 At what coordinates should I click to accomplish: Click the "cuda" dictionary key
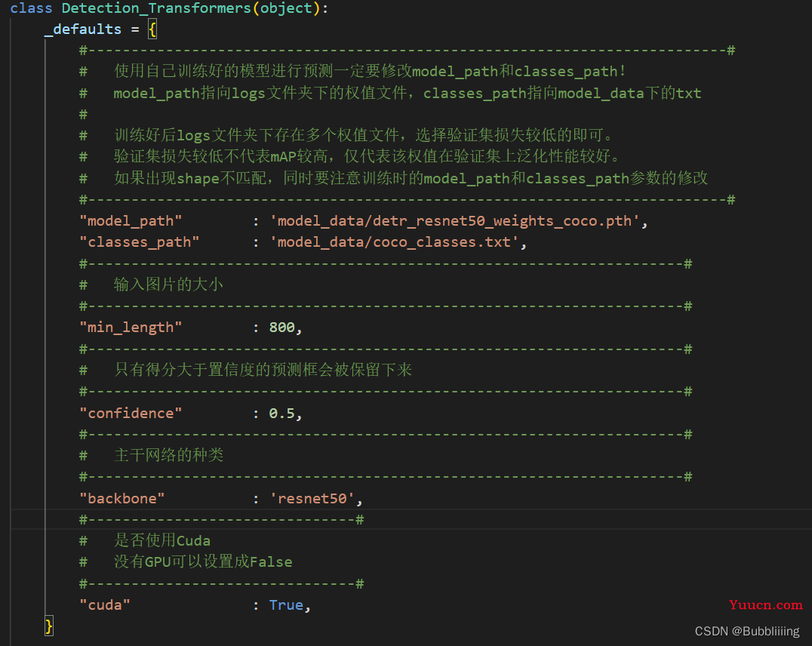(x=105, y=605)
